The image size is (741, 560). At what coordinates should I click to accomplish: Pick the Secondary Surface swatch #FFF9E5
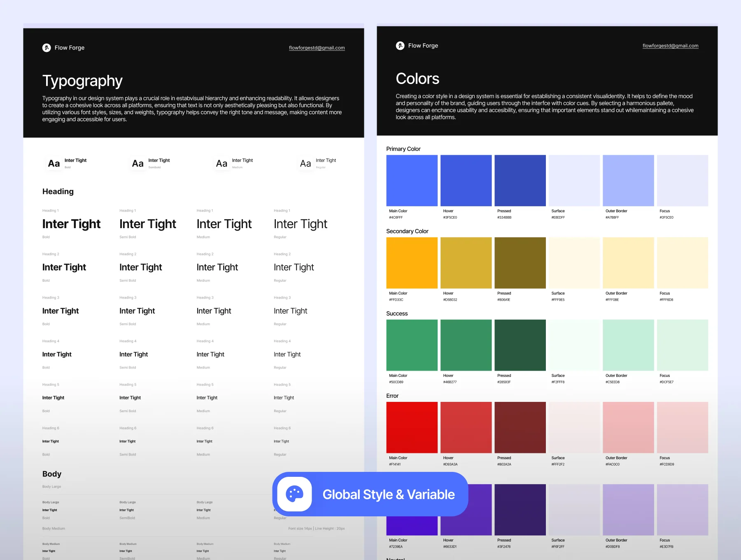tap(574, 263)
